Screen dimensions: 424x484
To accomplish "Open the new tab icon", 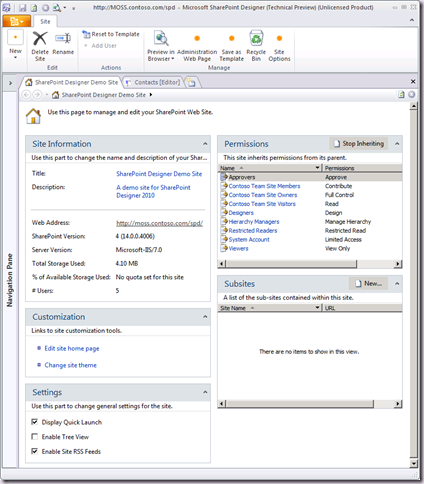I will click(x=191, y=82).
